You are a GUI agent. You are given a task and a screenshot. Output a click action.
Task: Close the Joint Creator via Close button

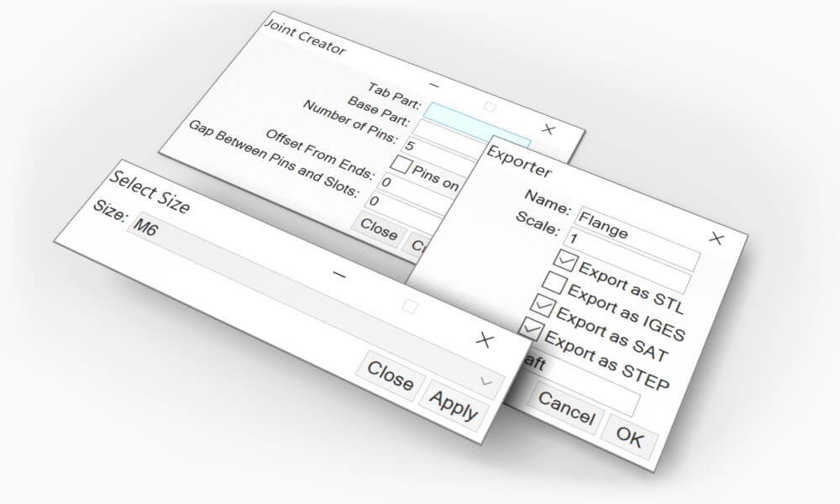point(378,230)
